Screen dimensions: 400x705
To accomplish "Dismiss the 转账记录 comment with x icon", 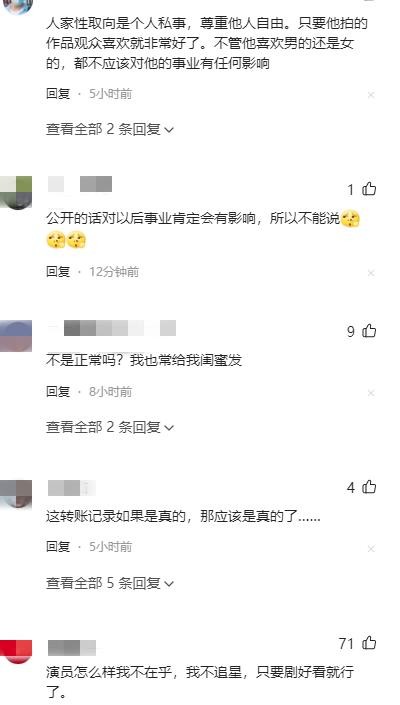I will [371, 549].
